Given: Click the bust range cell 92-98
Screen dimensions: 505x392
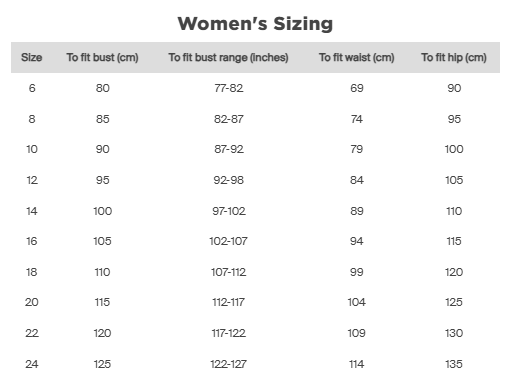Looking at the screenshot, I should tap(229, 180).
